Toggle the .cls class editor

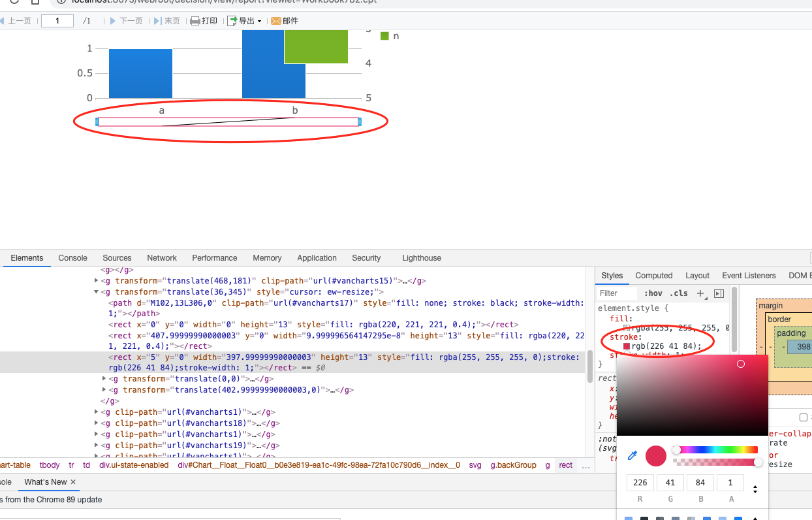(x=679, y=293)
